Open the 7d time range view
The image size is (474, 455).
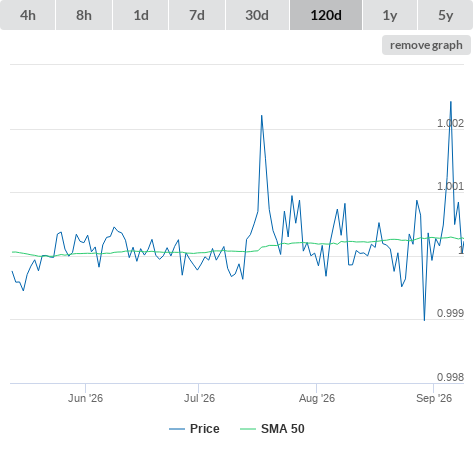coord(197,15)
